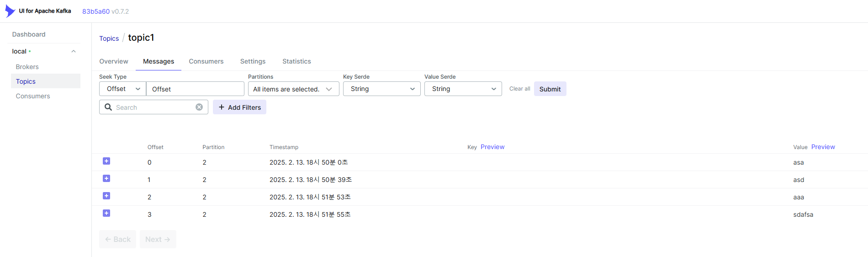Clear the search field with x icon
Image resolution: width=868 pixels, height=257 pixels.
point(199,107)
